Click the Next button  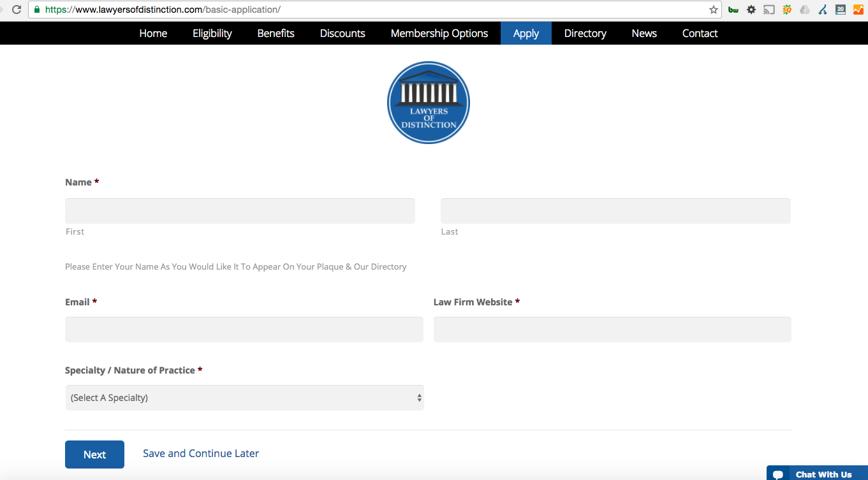click(94, 455)
